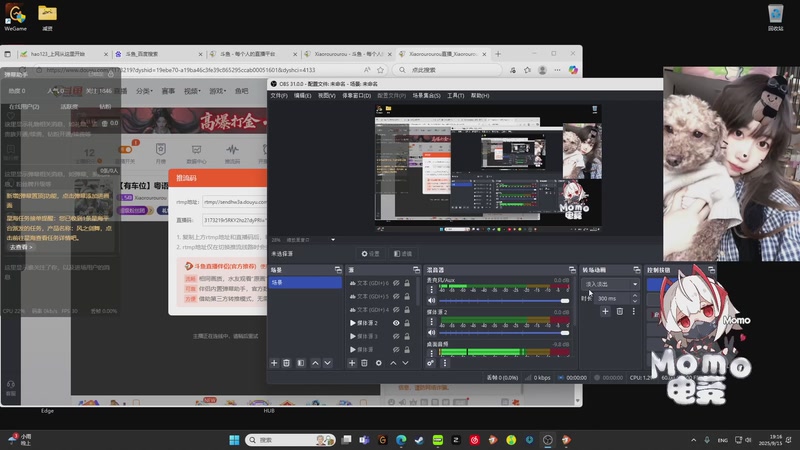Open the OBS 工具(T) menu
The height and width of the screenshot is (450, 800).
pyautogui.click(x=456, y=95)
